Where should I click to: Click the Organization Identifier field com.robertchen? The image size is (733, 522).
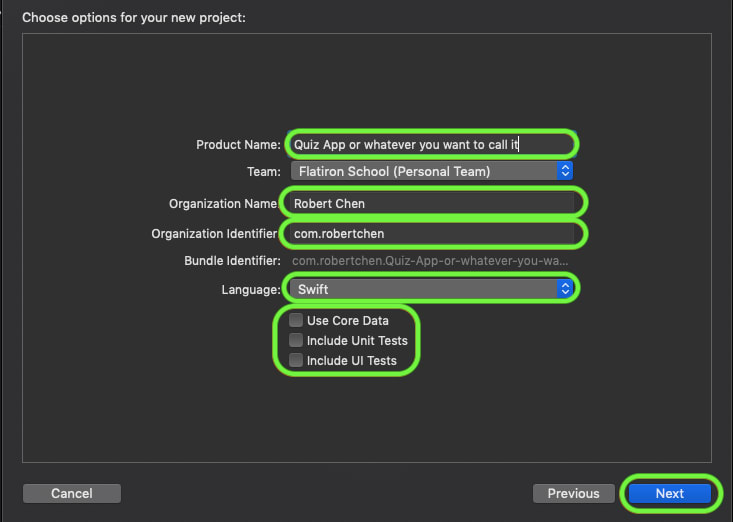431,233
